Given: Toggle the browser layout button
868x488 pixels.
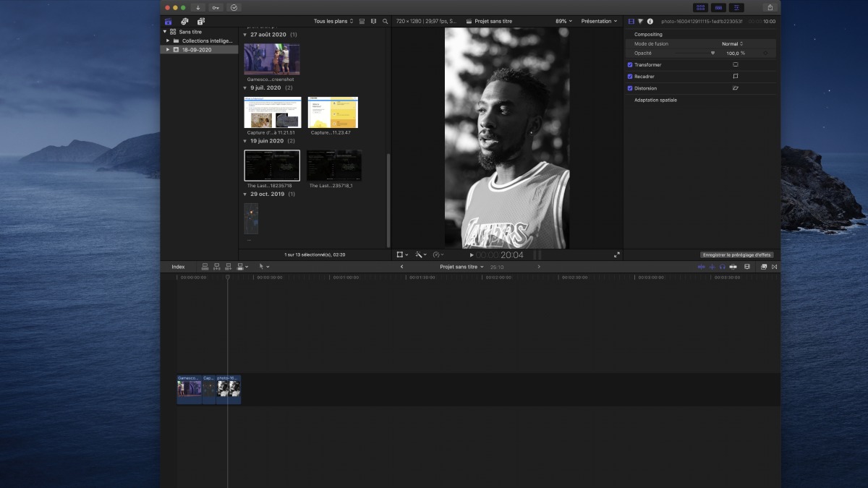Looking at the screenshot, I should [700, 7].
